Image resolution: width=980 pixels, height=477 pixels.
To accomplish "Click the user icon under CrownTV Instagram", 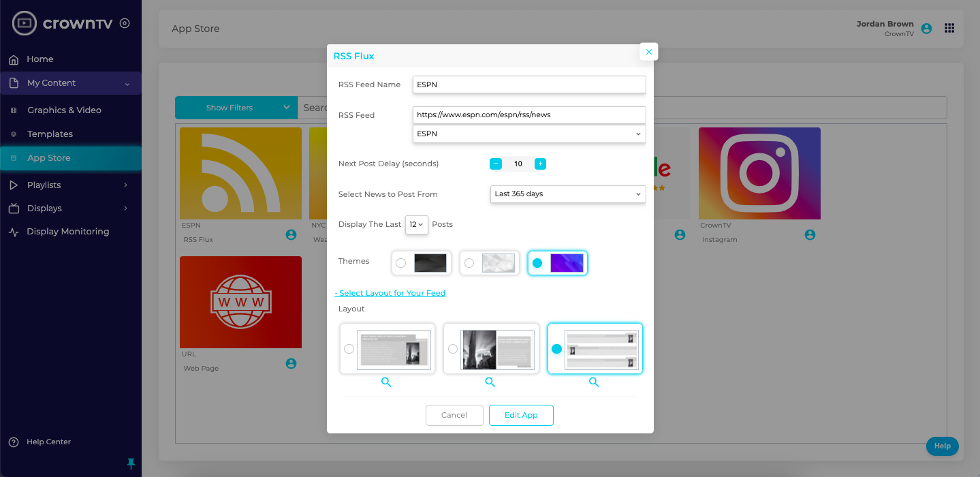I will (810, 234).
